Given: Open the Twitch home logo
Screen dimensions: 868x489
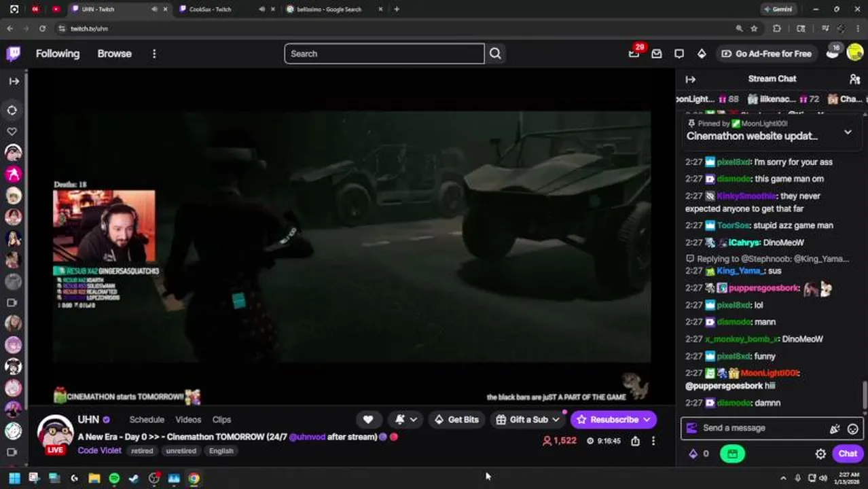Looking at the screenshot, I should 13,54.
